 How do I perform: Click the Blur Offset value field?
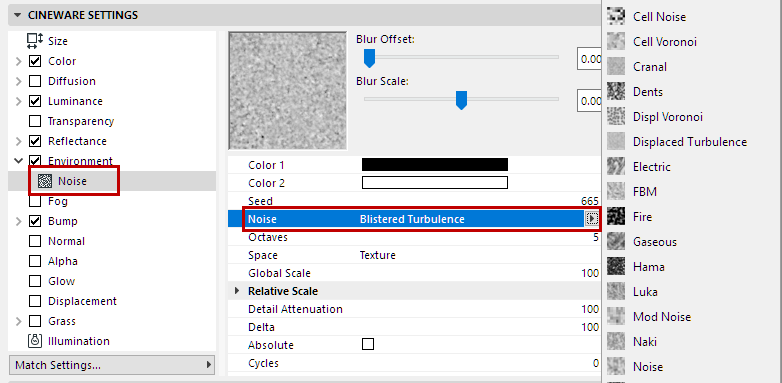pos(589,59)
